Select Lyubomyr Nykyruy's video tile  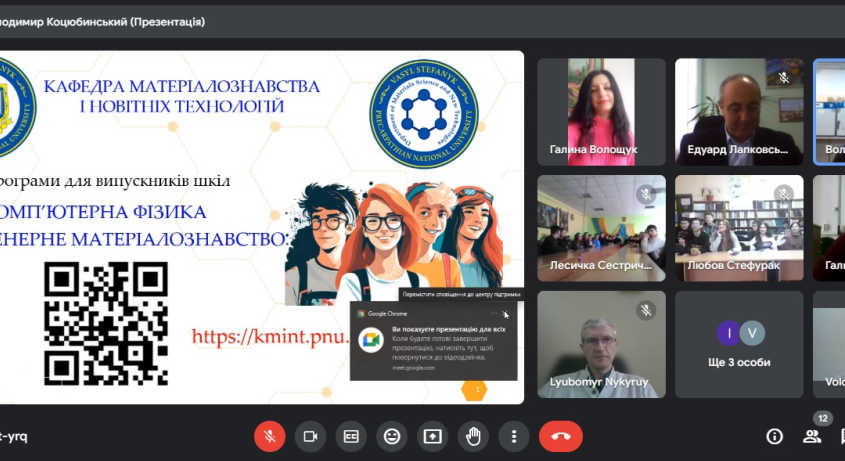pyautogui.click(x=601, y=343)
